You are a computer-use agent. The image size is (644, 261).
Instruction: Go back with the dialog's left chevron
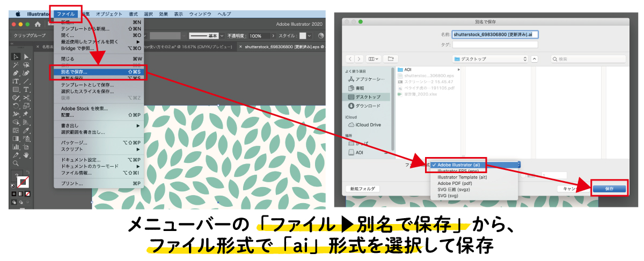pos(350,58)
